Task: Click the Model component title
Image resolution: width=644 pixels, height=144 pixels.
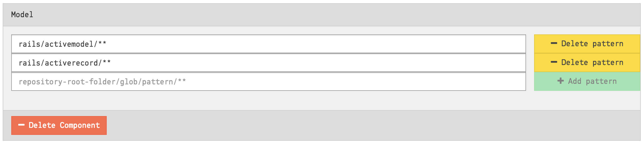Action: 22,15
